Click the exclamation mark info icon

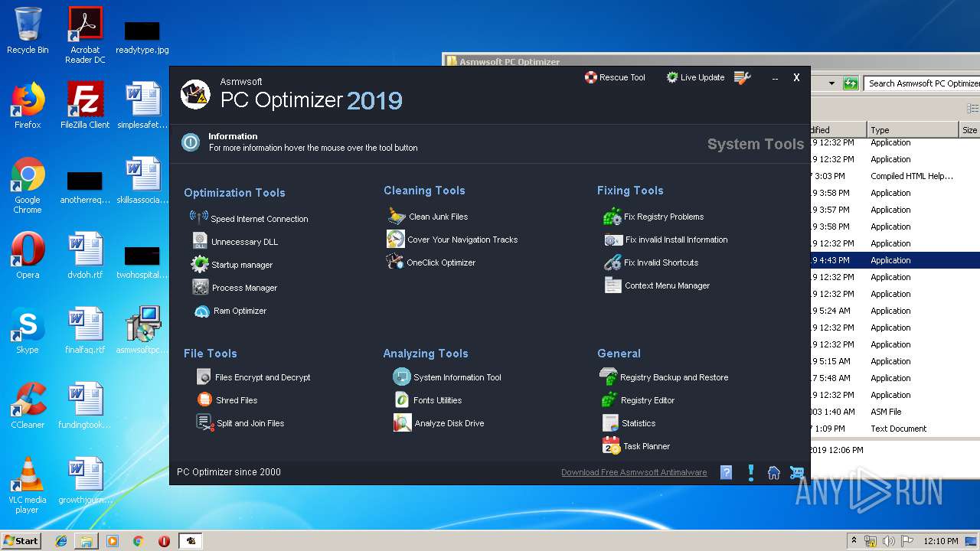point(751,472)
